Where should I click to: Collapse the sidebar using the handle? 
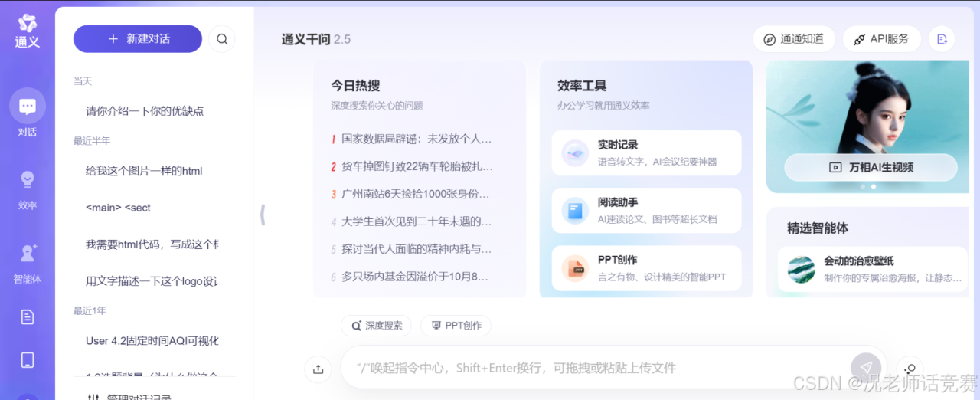[x=263, y=215]
